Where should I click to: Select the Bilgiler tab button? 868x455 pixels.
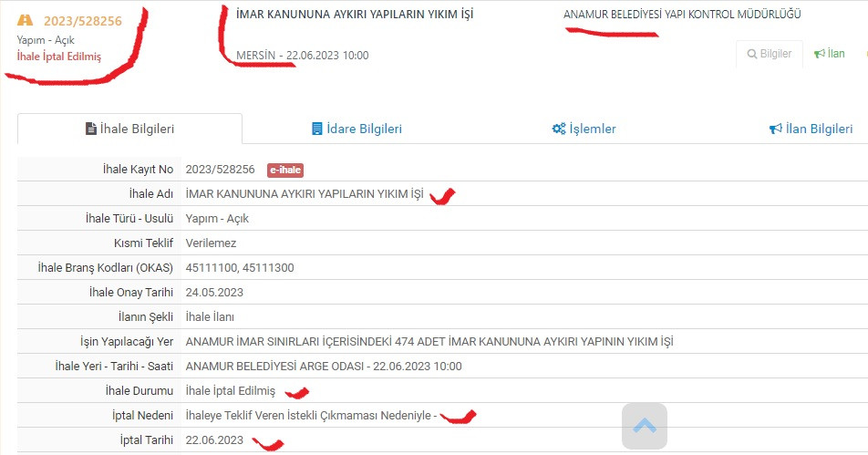click(x=770, y=54)
